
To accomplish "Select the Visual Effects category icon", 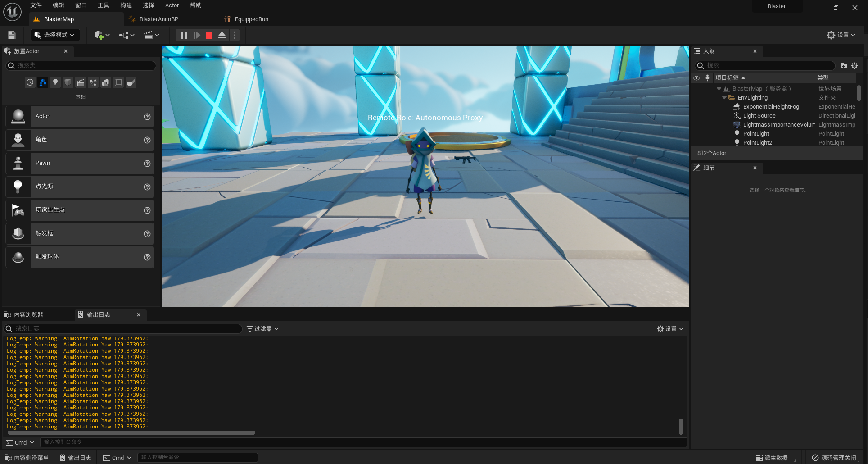I will tap(93, 82).
